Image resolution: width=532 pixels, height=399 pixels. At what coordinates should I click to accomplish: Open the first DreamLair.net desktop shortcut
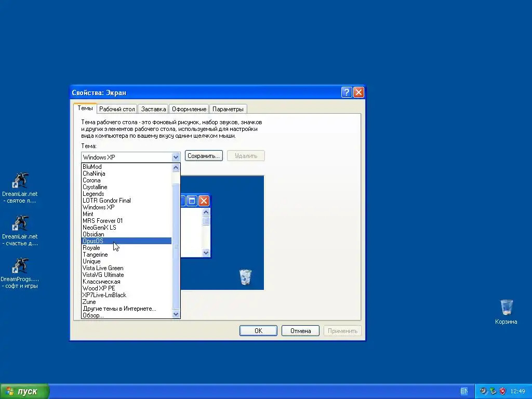(20, 188)
